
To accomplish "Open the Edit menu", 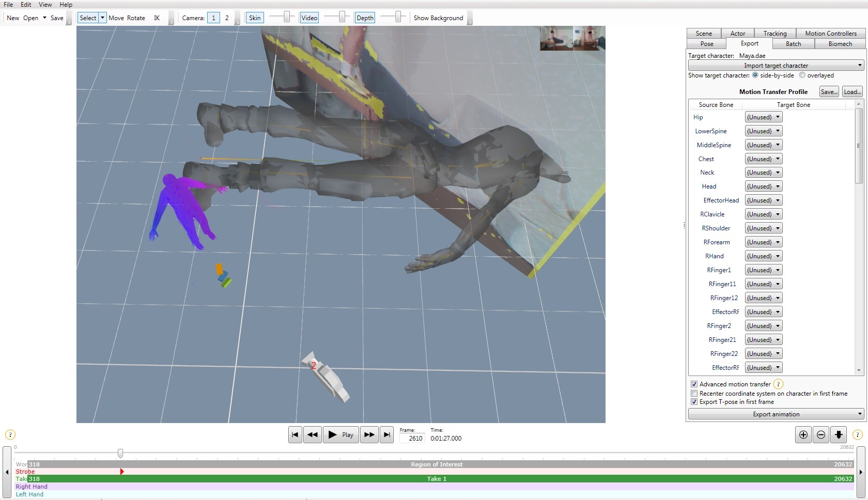I will click(26, 4).
